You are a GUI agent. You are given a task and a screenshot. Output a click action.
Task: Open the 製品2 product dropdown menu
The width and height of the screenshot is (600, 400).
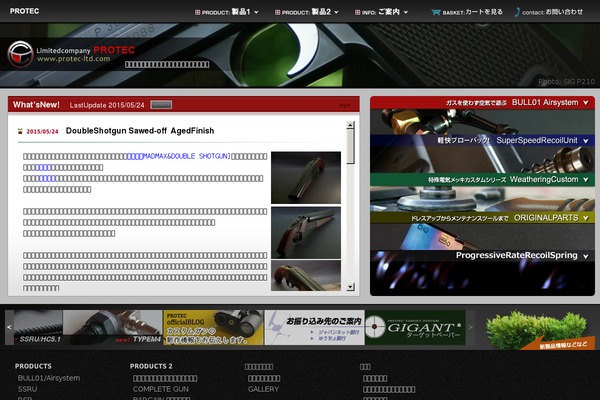[307, 12]
